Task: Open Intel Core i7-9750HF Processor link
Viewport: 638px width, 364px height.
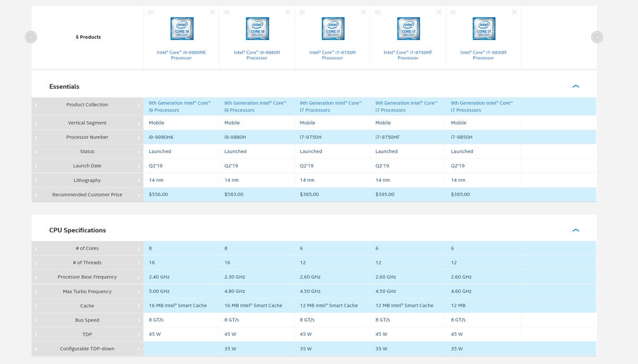Action: pyautogui.click(x=408, y=55)
